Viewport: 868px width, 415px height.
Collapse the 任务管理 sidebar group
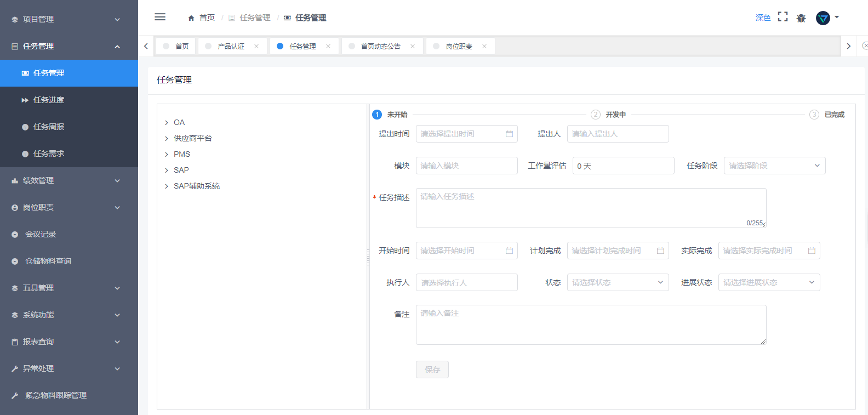(69, 46)
